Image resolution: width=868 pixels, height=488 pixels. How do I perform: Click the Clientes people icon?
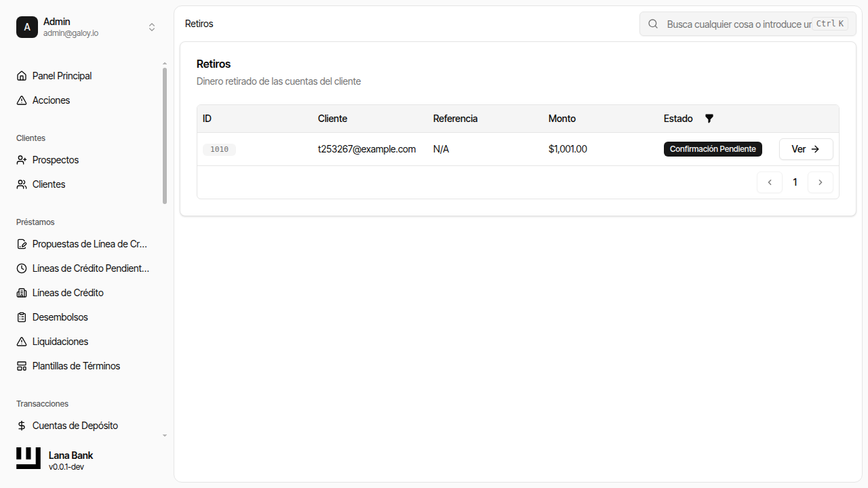coord(22,184)
